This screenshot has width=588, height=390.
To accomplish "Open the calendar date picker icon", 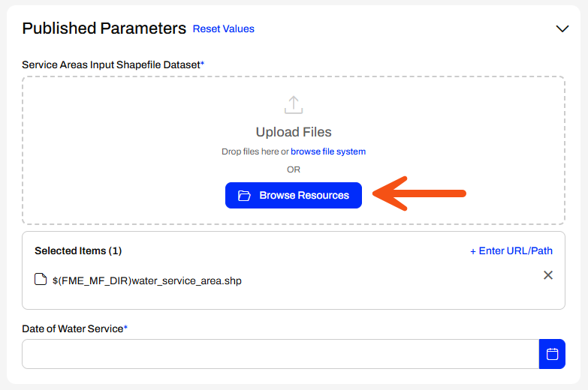I will click(552, 354).
